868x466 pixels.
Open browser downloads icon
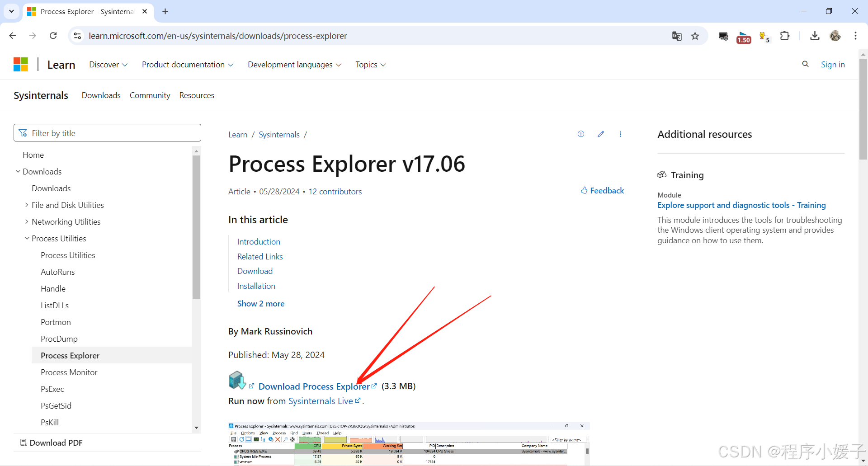click(x=815, y=36)
